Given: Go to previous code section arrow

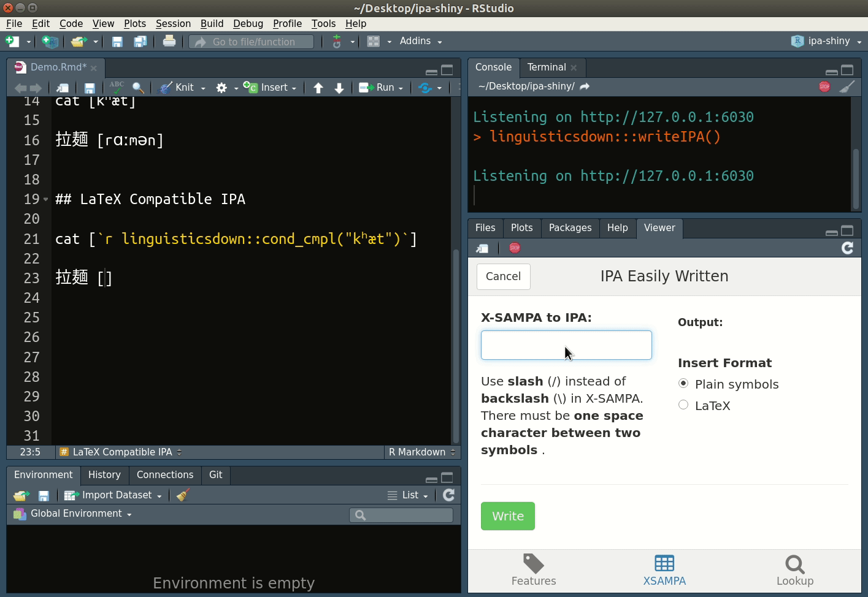Looking at the screenshot, I should point(318,88).
